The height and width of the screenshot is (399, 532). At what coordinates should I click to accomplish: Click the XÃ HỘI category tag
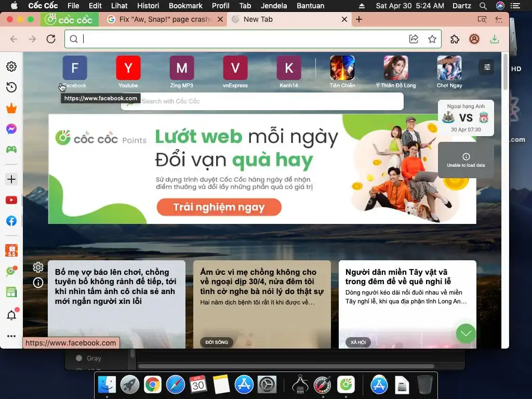point(358,342)
